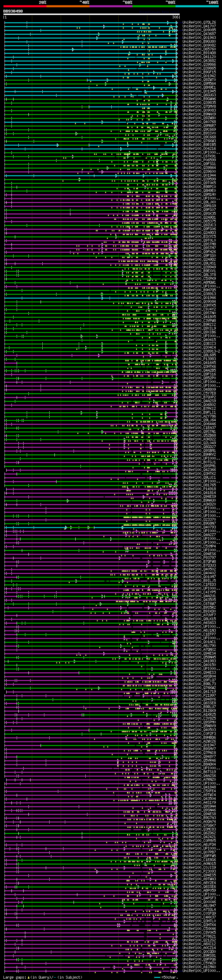The height and width of the screenshot is (980, 222).
Task: Open hit UniRef100_B3XYC5
Action: (x=199, y=237)
